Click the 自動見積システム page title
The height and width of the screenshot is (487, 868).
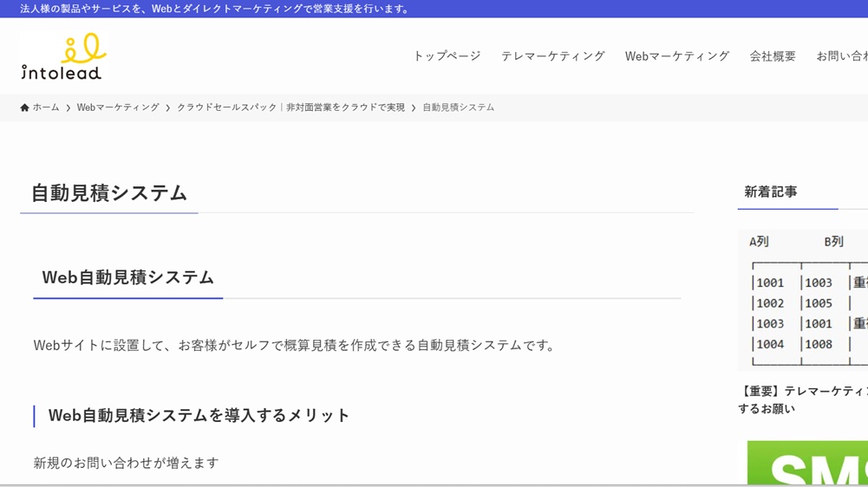[109, 193]
